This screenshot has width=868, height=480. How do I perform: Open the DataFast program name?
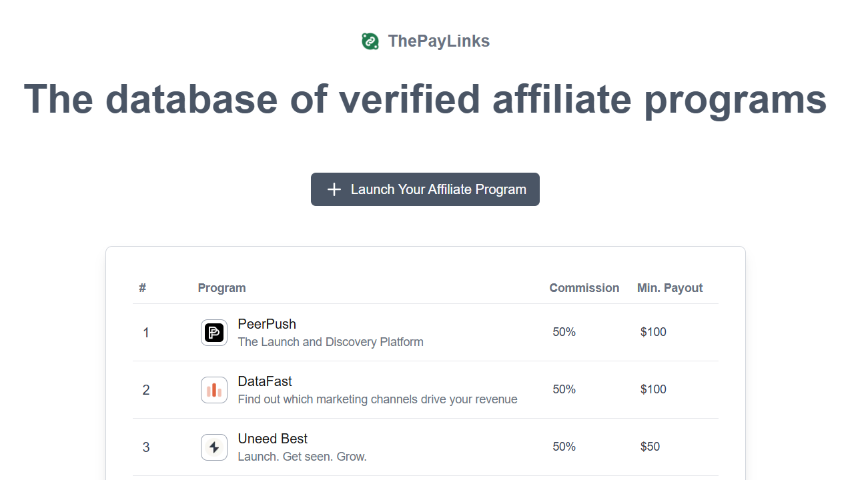tap(265, 381)
